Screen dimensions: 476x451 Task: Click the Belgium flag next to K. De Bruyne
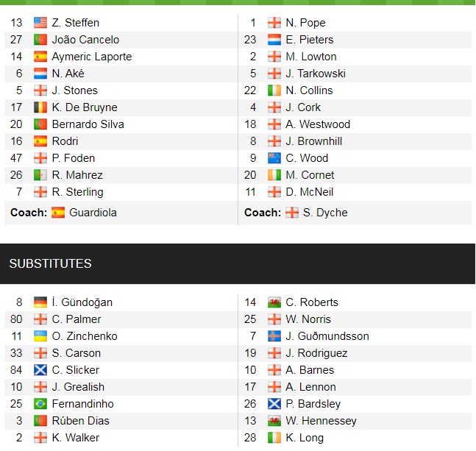point(40,107)
